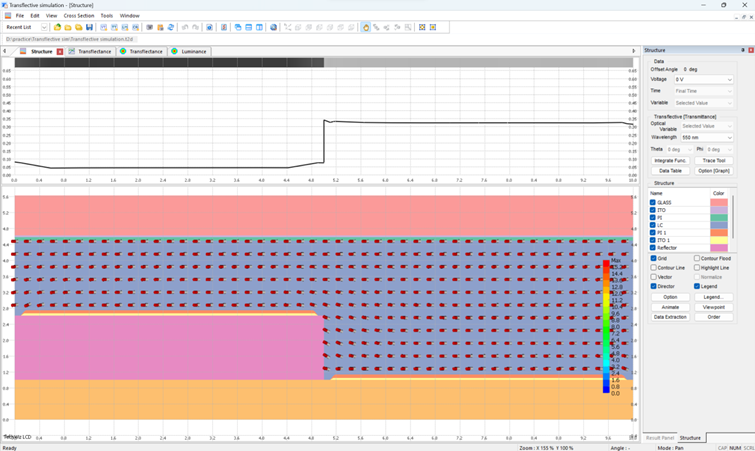This screenshot has width=755, height=451.
Task: Enable the Contour Flood checkbox
Action: 697,258
